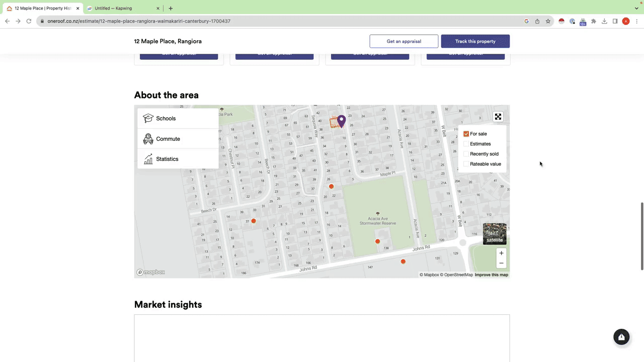Viewport: 644px width, 362px height.
Task: Switch to the Untitled — Kapwing tab
Action: pos(123,8)
